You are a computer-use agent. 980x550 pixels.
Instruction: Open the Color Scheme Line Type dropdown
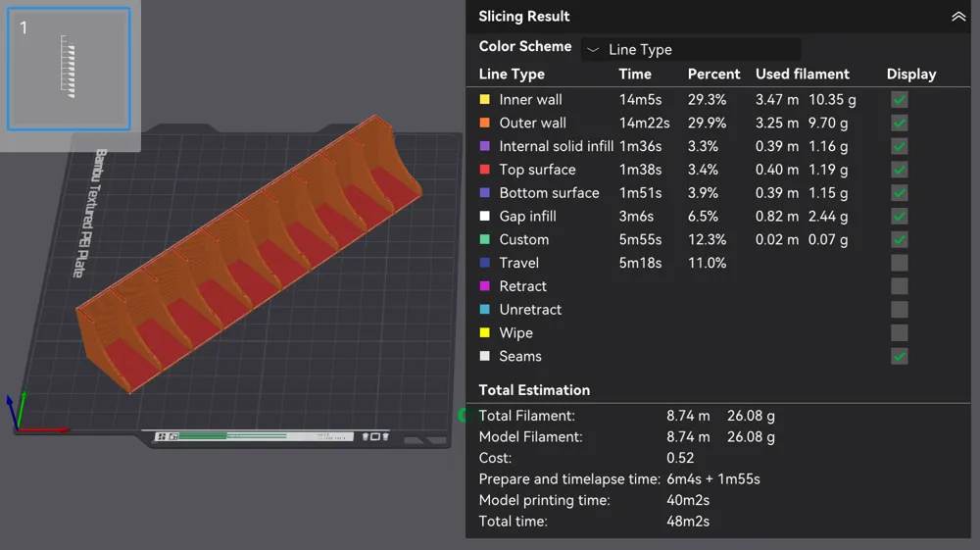691,49
